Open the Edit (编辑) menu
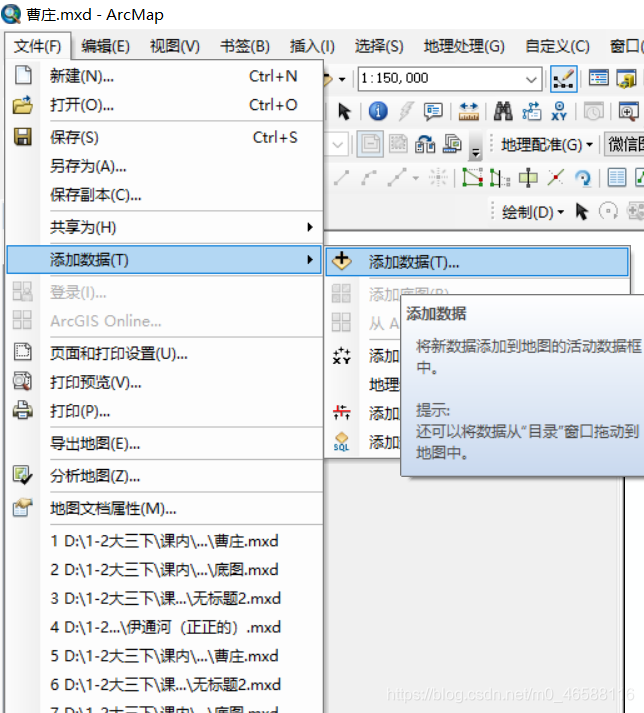The image size is (644, 713). pos(106,46)
